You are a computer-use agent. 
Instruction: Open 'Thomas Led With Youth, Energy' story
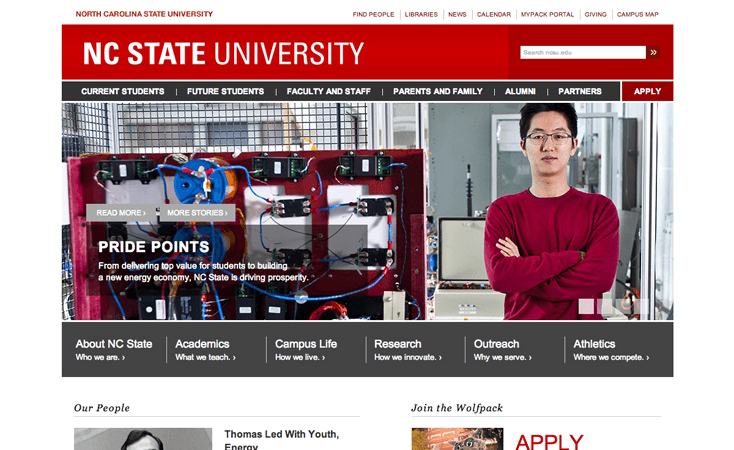coord(281,439)
